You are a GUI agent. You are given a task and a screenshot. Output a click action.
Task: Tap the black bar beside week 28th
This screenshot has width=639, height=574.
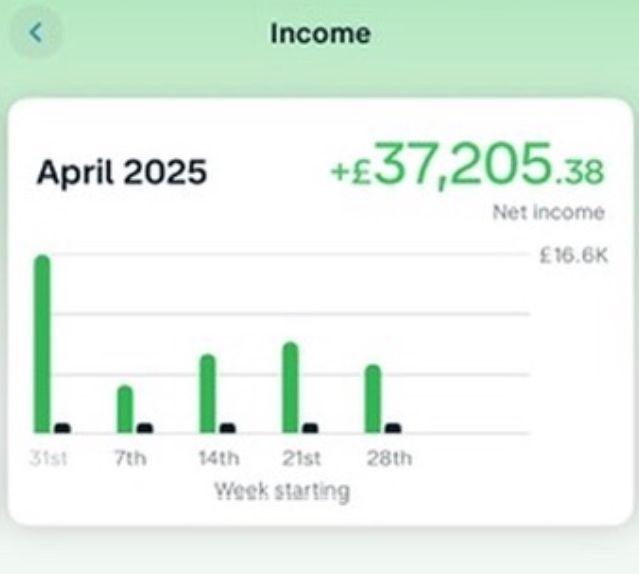tap(393, 428)
